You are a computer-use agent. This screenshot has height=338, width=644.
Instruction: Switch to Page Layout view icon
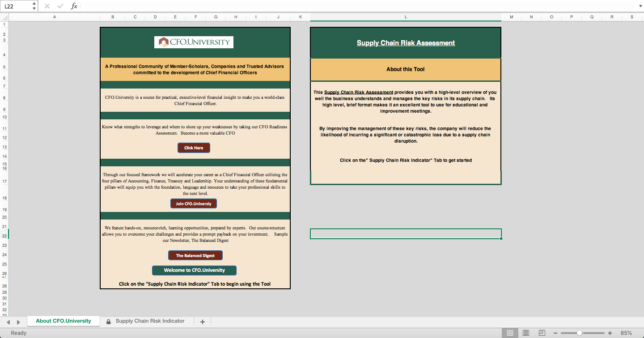pos(526,333)
